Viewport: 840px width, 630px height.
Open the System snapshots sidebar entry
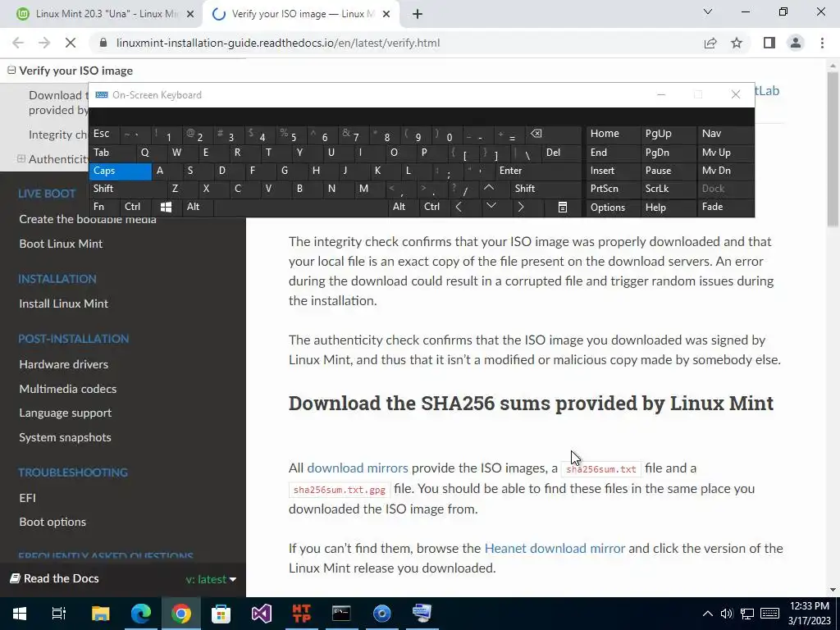tap(65, 438)
